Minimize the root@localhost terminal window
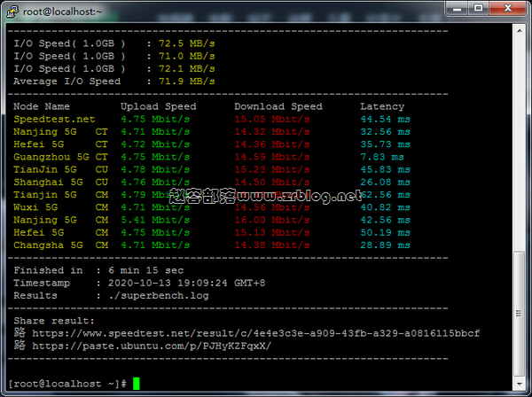The width and height of the screenshot is (532, 397). [458, 9]
